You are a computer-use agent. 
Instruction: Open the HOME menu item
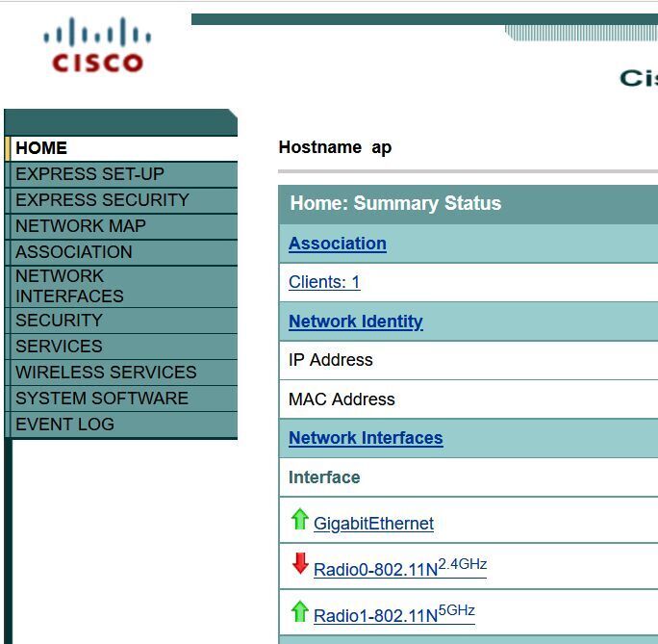coord(41,148)
